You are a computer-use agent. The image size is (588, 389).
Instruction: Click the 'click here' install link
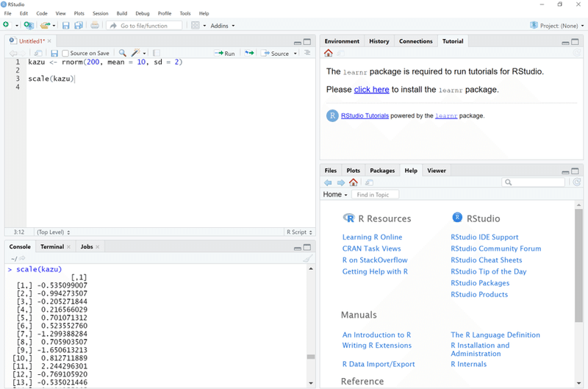(x=371, y=90)
